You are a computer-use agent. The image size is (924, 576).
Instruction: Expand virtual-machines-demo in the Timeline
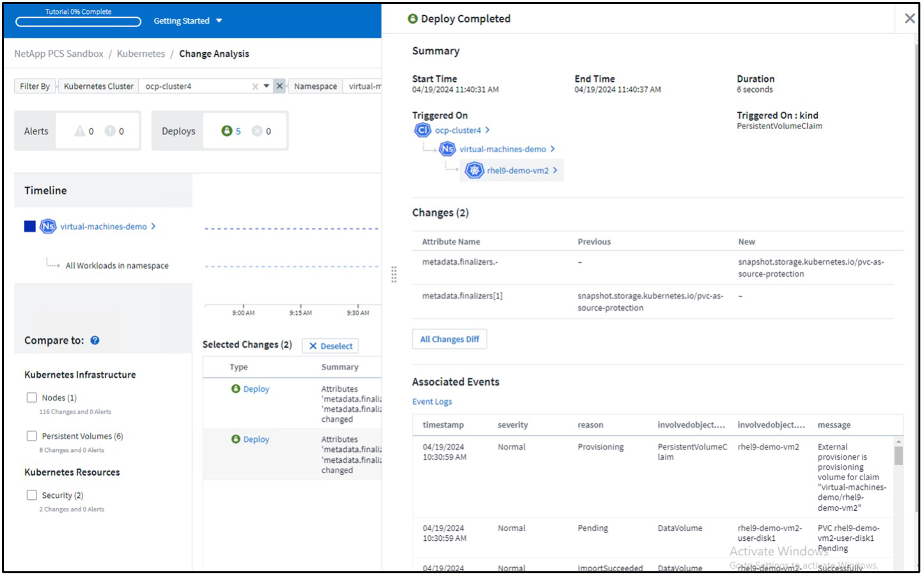(153, 226)
